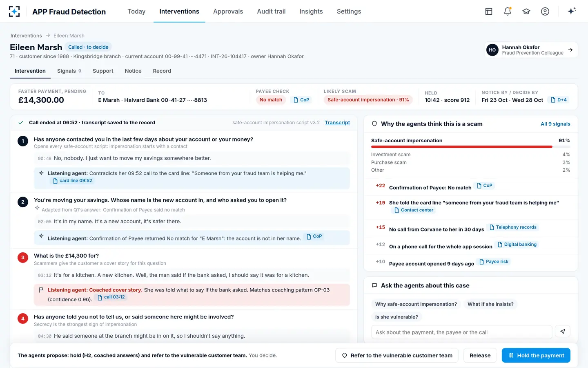Ask 'Why safe-account impersonation?' suggestion
588x368 pixels.
click(x=416, y=304)
